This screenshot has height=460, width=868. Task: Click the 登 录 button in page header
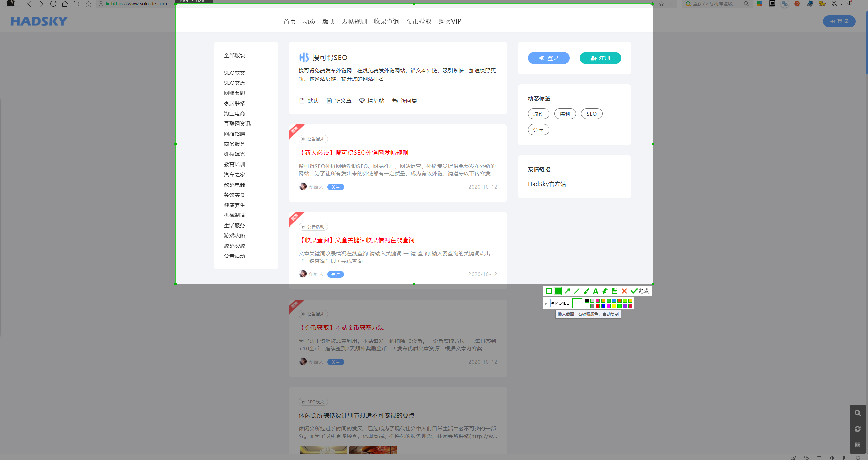coord(839,21)
